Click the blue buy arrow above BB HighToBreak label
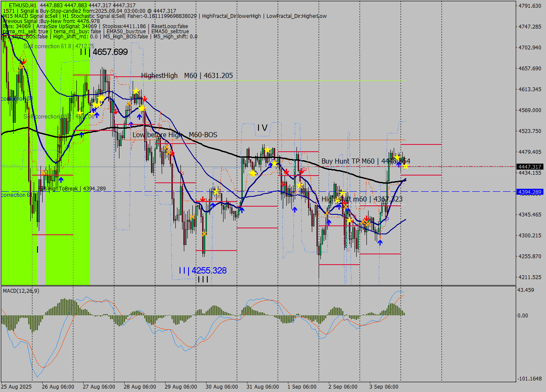The width and height of the screenshot is (546, 392). coord(61,180)
